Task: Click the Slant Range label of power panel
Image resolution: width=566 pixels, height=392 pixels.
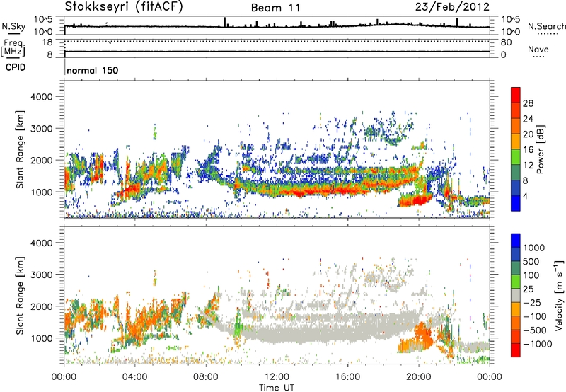Action: tap(20, 149)
